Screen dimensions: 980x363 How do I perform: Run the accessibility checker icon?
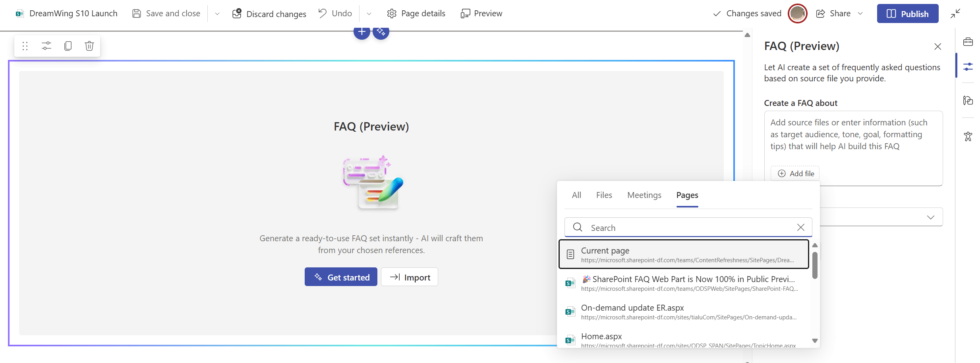click(x=968, y=136)
